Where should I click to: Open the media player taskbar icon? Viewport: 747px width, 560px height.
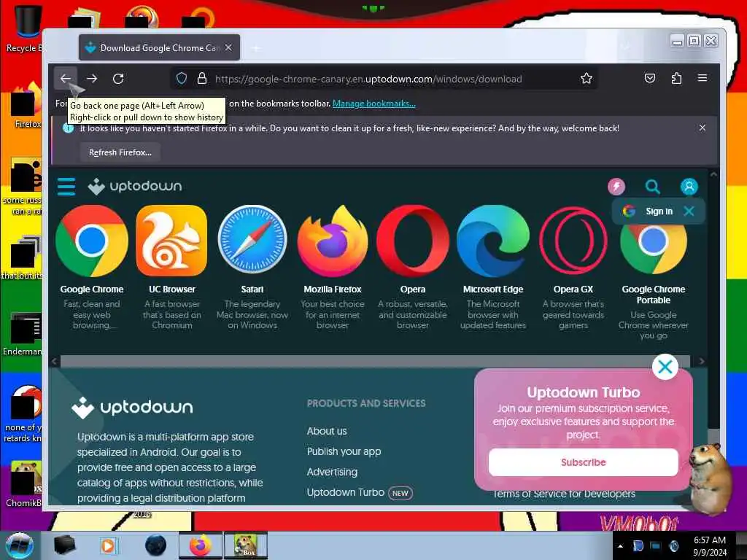[109, 545]
